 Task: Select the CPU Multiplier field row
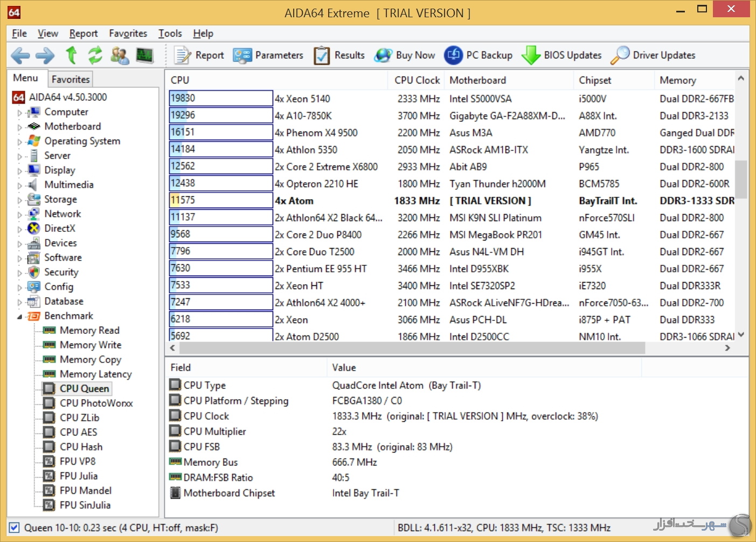click(404, 431)
